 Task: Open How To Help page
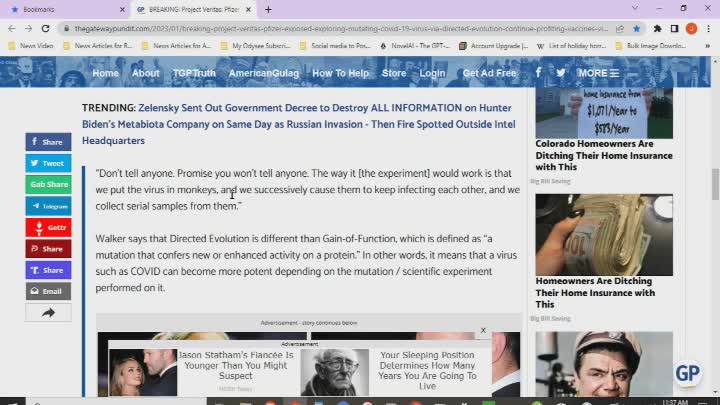[x=340, y=73]
